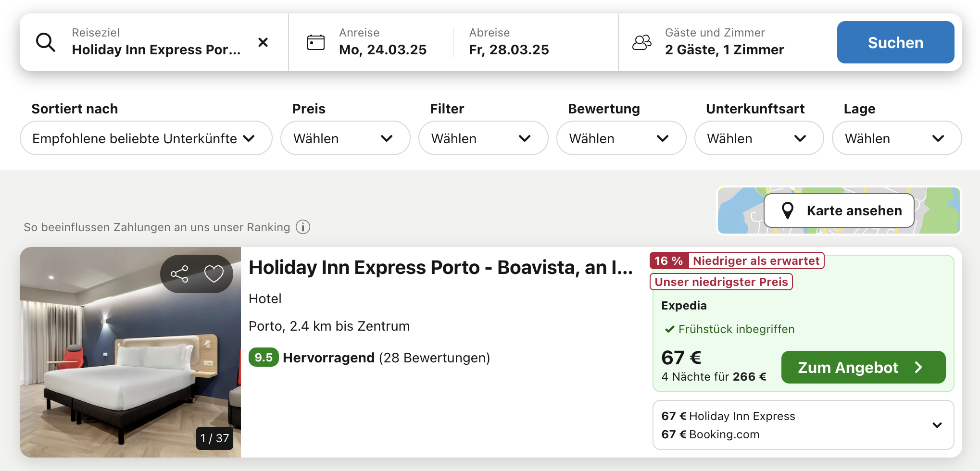Click 67 € Holiday Inn Express offer
The height and width of the screenshot is (471, 980).
click(x=728, y=416)
